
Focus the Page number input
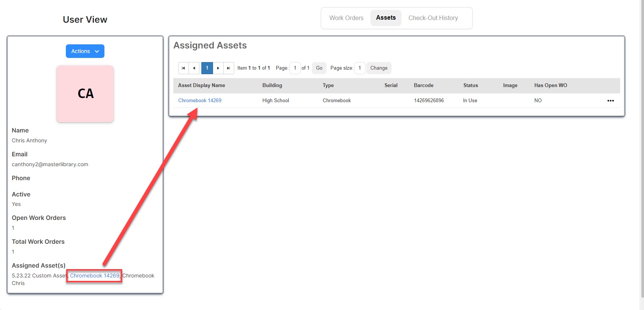pos(295,68)
